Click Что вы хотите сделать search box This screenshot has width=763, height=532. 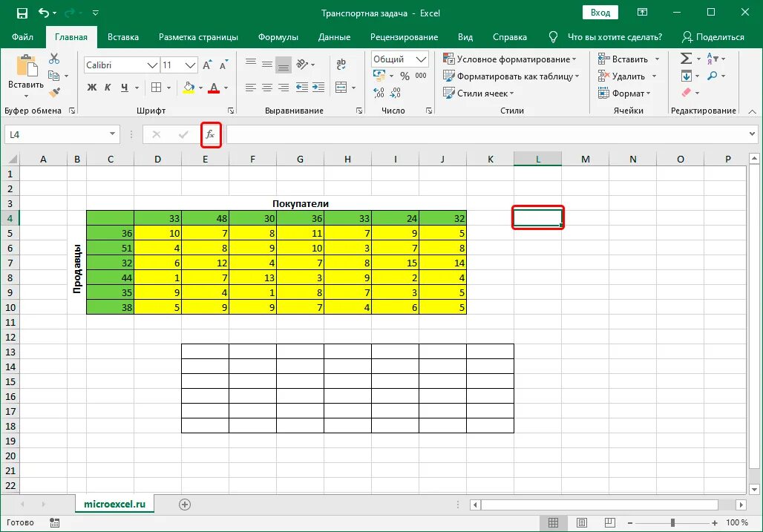[x=615, y=37]
